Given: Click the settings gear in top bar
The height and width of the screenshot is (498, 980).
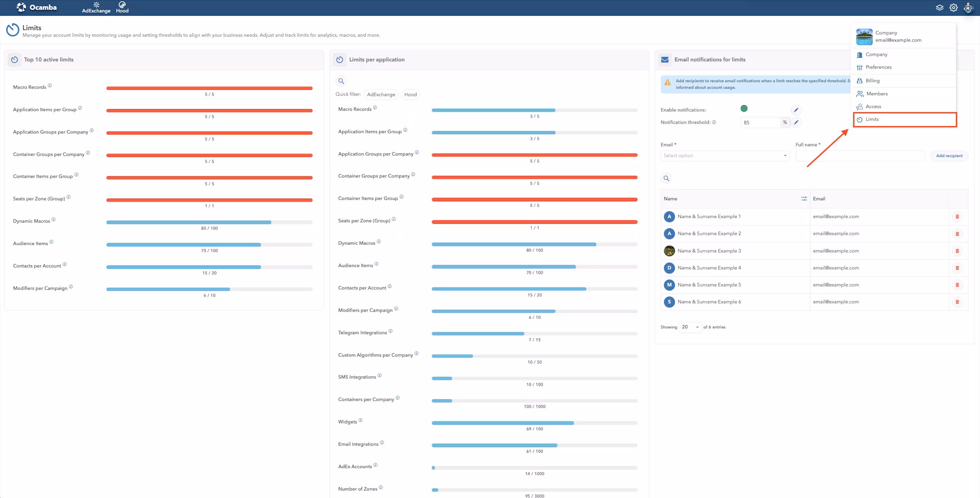Looking at the screenshot, I should (953, 7).
